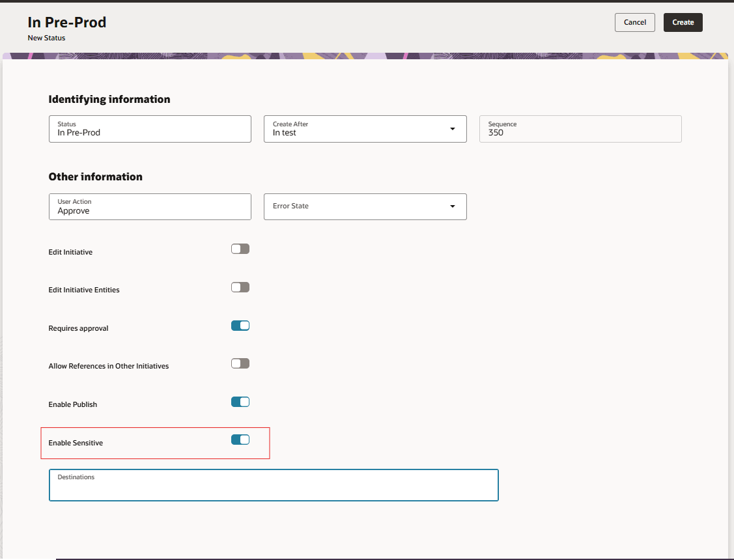Viewport: 734px width, 560px height.
Task: Click inside the User Action field
Action: coord(150,210)
